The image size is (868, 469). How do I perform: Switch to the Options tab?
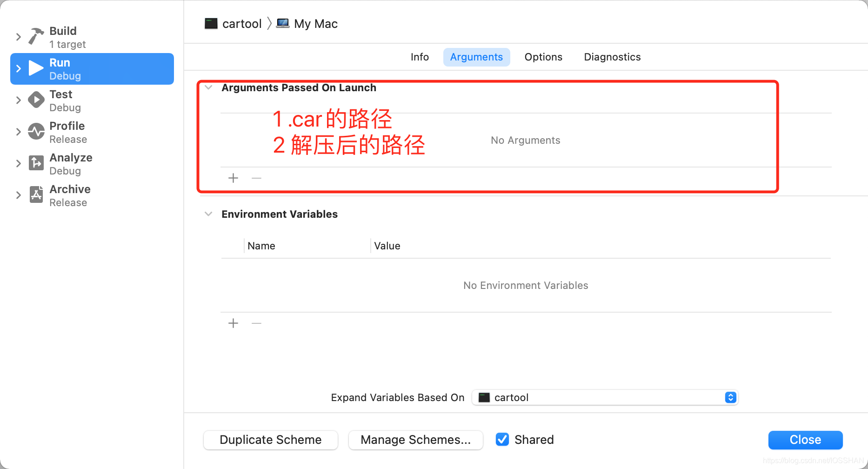[543, 57]
